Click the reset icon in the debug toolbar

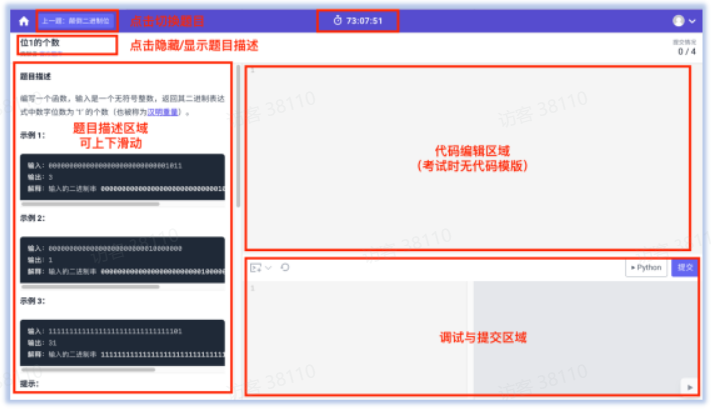click(x=285, y=268)
